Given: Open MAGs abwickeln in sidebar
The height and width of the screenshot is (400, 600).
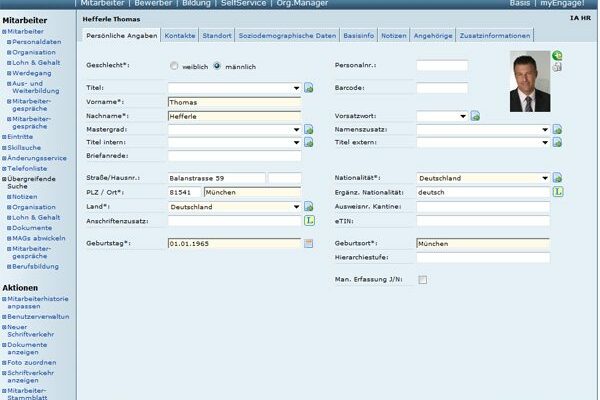Looking at the screenshot, I should coord(39,238).
